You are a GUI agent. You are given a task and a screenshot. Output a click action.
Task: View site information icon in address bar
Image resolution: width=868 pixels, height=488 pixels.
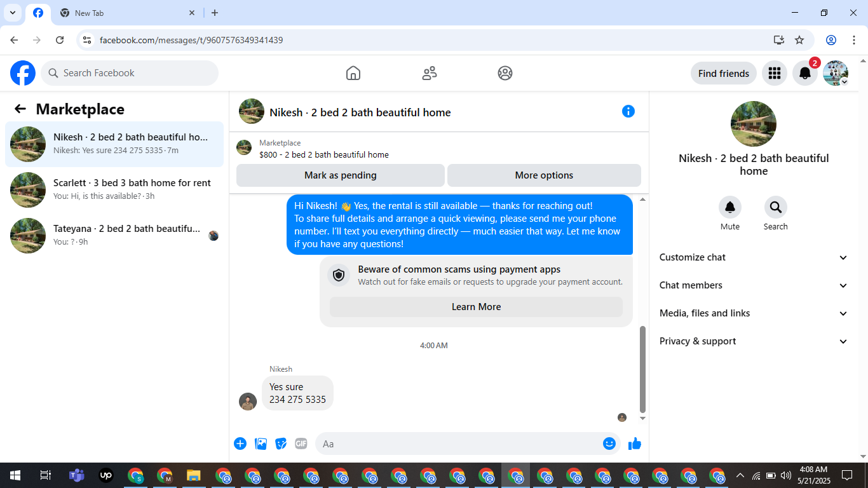pyautogui.click(x=88, y=40)
